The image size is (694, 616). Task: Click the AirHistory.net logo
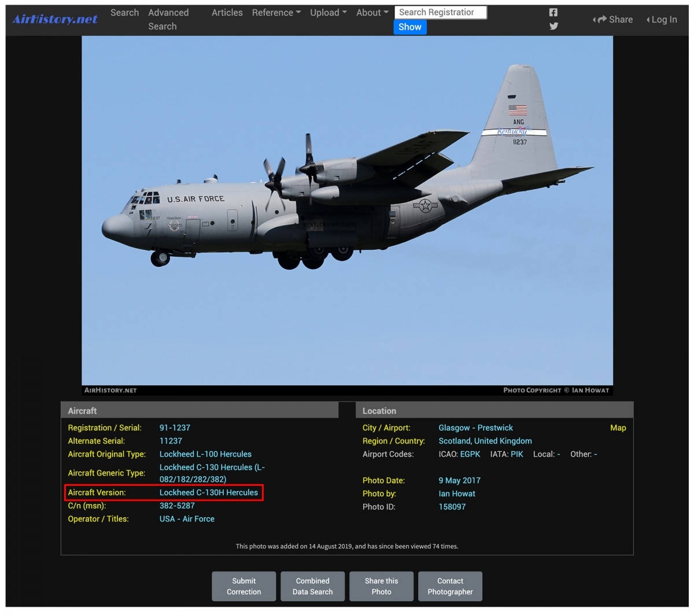coord(55,19)
